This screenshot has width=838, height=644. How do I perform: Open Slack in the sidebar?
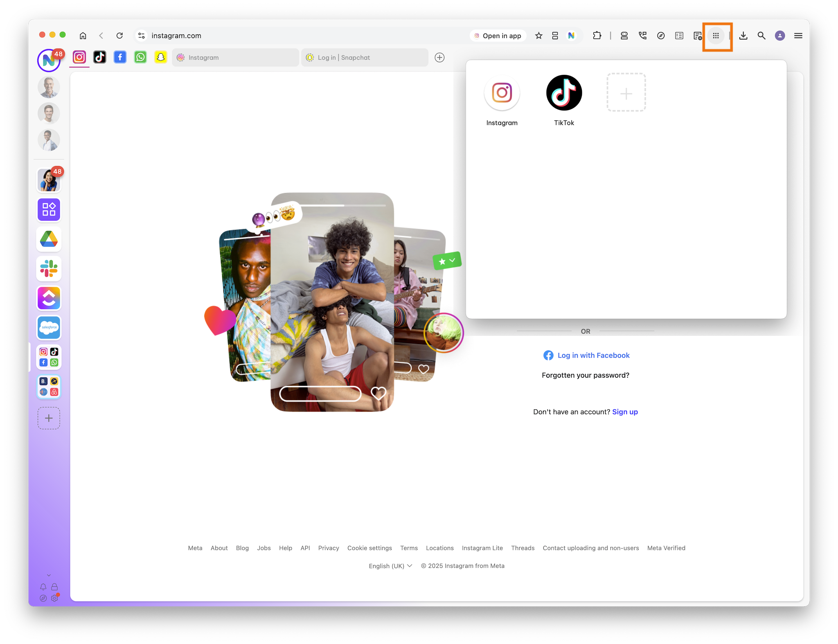[x=49, y=268]
